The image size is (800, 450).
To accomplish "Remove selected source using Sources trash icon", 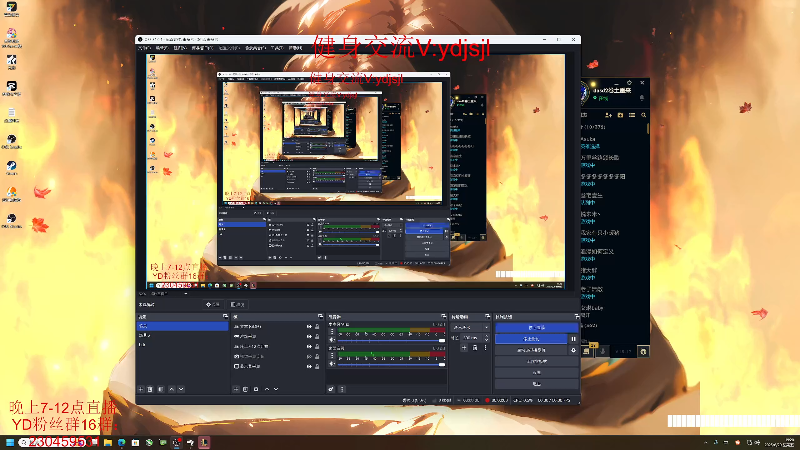I will [x=245, y=389].
